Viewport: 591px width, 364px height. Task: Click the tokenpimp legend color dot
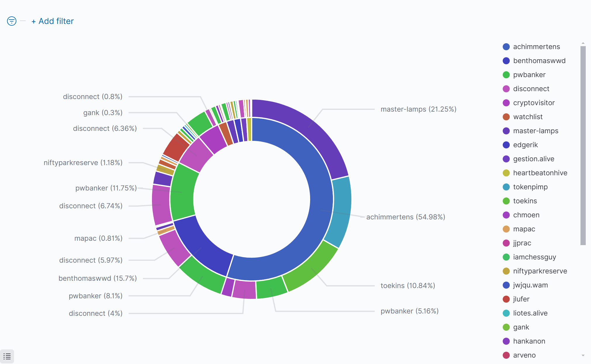[506, 187]
